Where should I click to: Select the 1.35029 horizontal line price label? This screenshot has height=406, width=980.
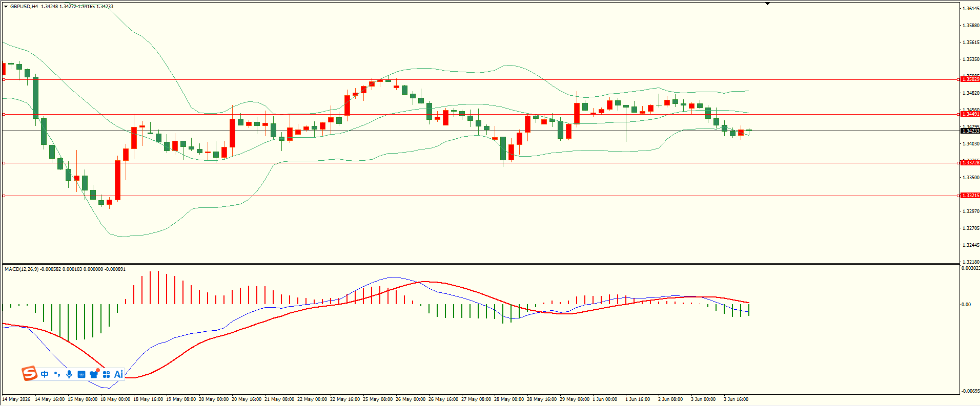970,79
